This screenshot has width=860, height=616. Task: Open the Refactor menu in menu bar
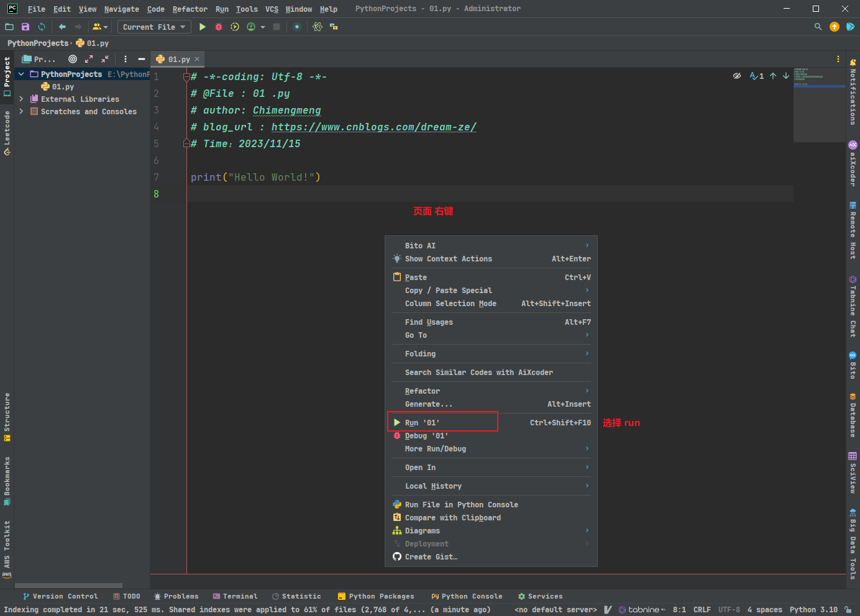(x=190, y=9)
